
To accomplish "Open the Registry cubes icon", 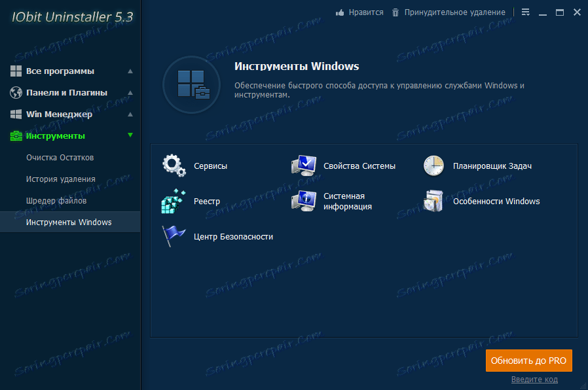I will (174, 201).
